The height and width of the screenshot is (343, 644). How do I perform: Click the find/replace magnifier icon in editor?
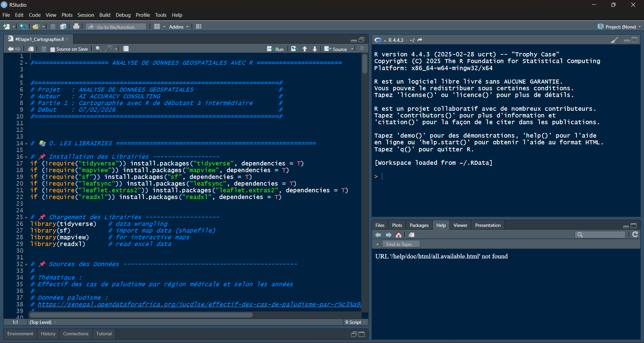tap(98, 49)
